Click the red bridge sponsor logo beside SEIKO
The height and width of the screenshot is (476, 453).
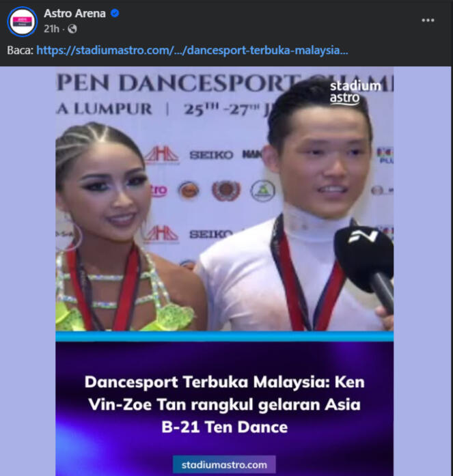point(161,155)
